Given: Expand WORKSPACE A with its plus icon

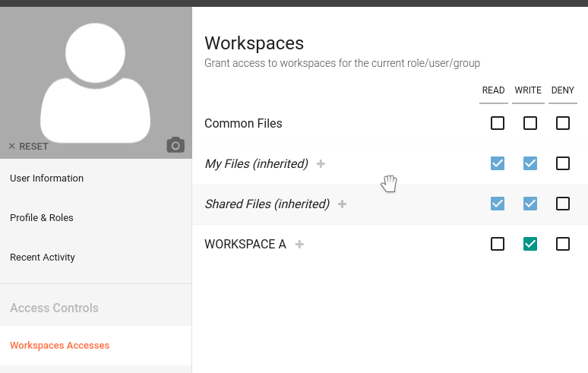Looking at the screenshot, I should tap(299, 245).
